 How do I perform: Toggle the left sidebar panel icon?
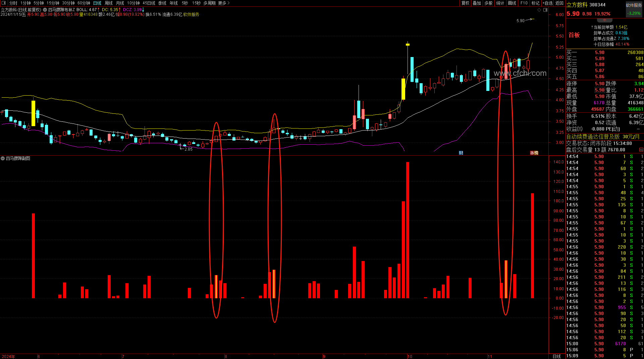tap(4, 3)
